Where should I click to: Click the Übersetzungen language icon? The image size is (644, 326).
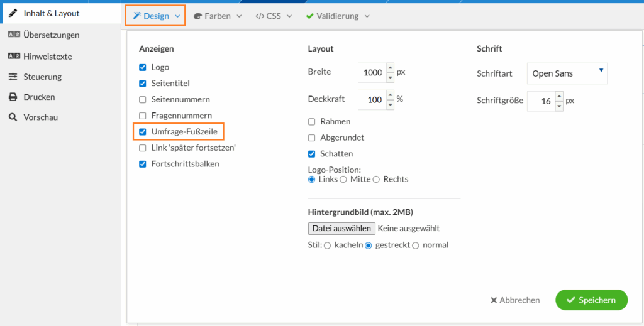(13, 35)
